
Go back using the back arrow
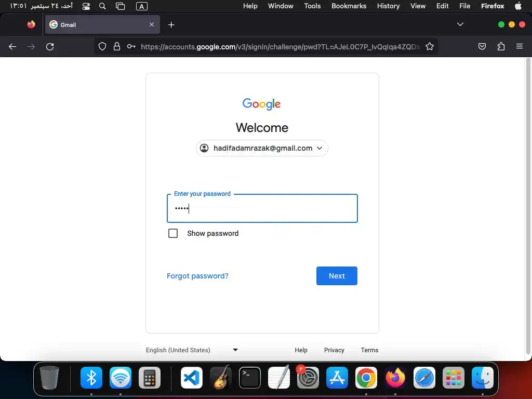coord(12,46)
